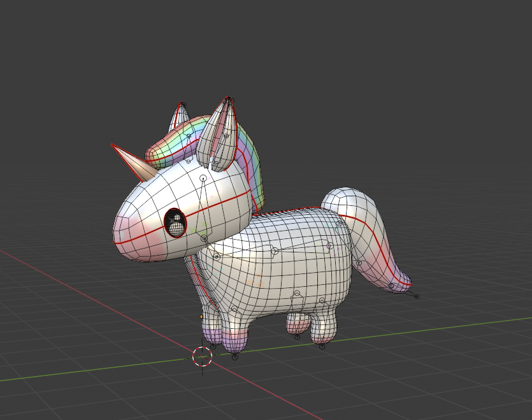The image size is (532, 420).
Task: Select the unicorn's black eye mesh
Action: 175,223
